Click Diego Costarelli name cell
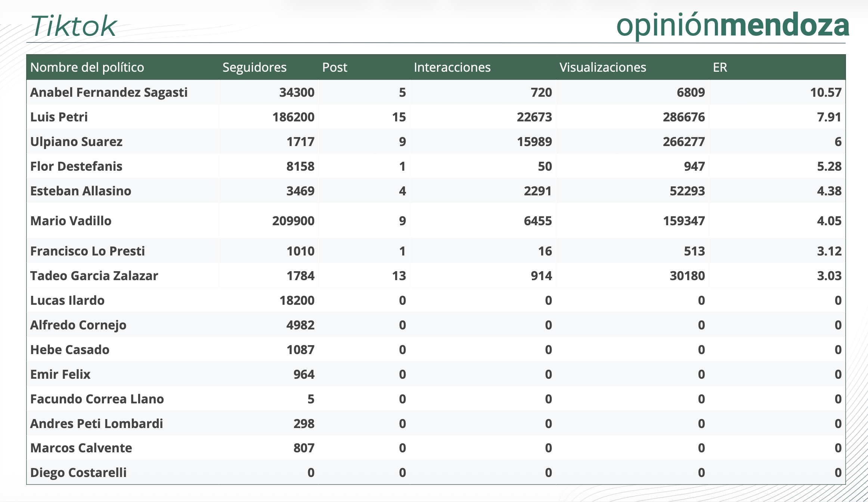The height and width of the screenshot is (502, 868). [x=78, y=472]
